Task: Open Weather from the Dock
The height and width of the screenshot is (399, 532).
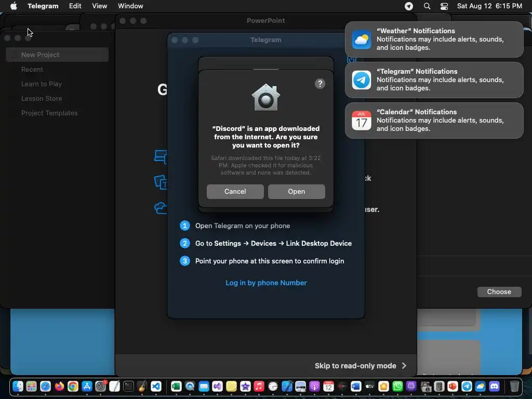Action: (x=481, y=386)
